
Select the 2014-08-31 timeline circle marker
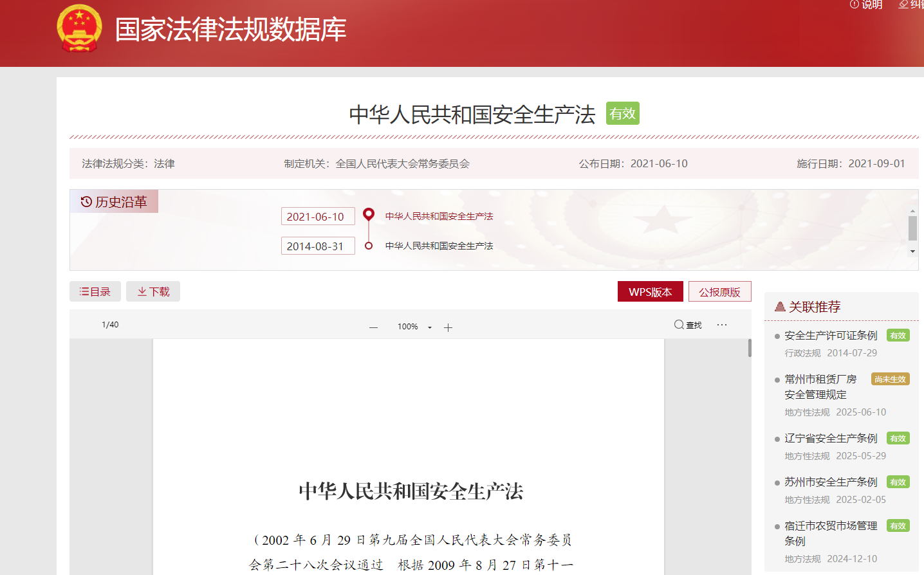(369, 246)
